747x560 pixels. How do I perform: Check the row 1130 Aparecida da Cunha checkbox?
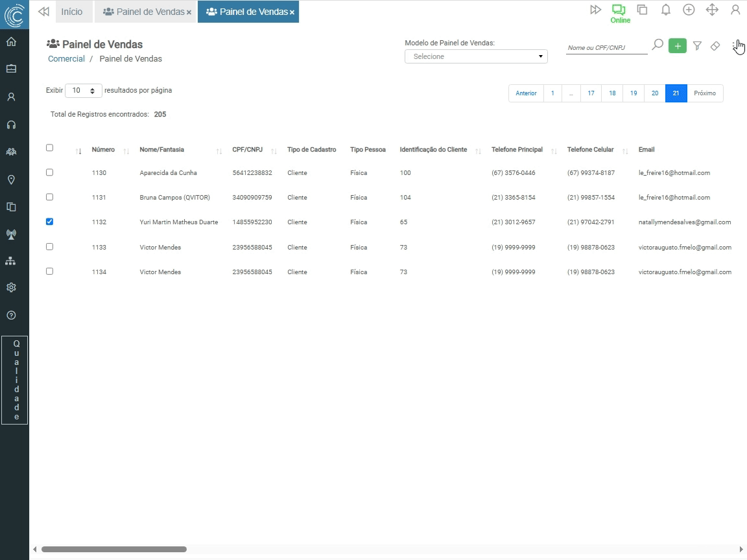point(49,172)
